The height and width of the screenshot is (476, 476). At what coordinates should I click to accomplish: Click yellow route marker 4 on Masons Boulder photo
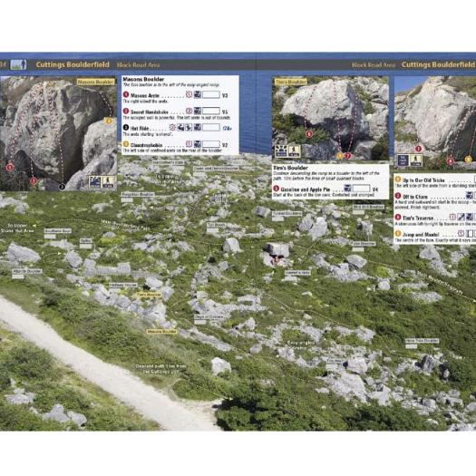point(109,121)
